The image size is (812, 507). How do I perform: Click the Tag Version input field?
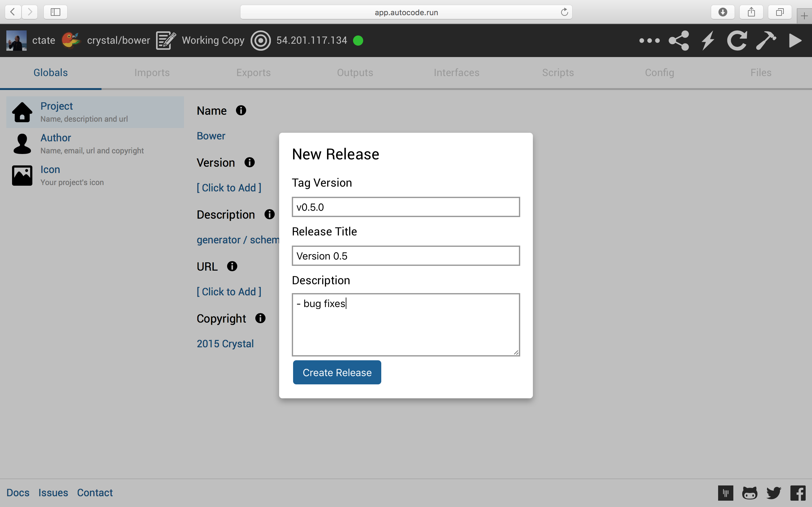[x=406, y=207]
